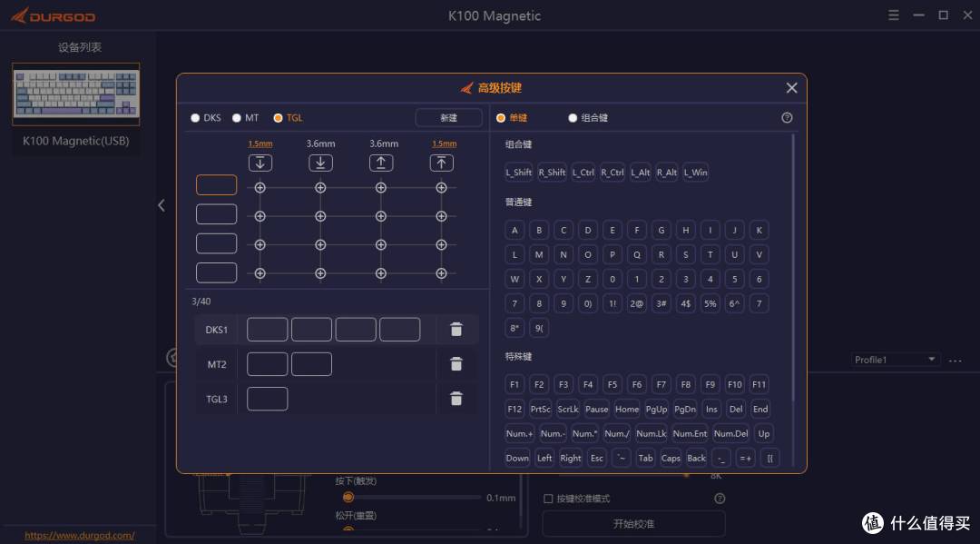Viewport: 980px width, 544px height.
Task: Click the 新建 new button
Action: [x=448, y=117]
